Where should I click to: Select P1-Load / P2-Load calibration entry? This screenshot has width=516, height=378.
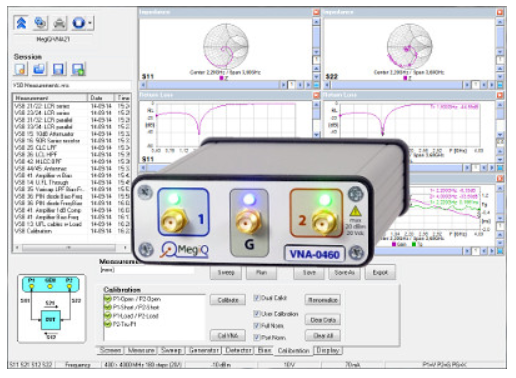tap(136, 316)
